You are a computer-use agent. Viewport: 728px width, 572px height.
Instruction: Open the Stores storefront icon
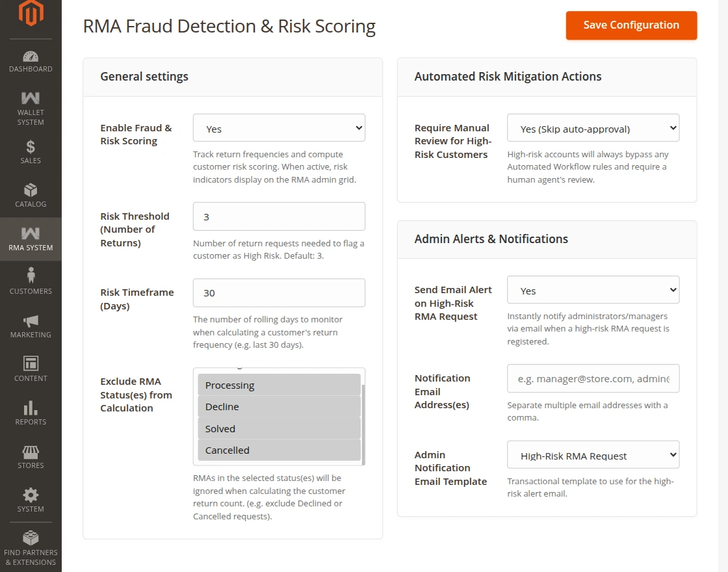[x=31, y=452]
